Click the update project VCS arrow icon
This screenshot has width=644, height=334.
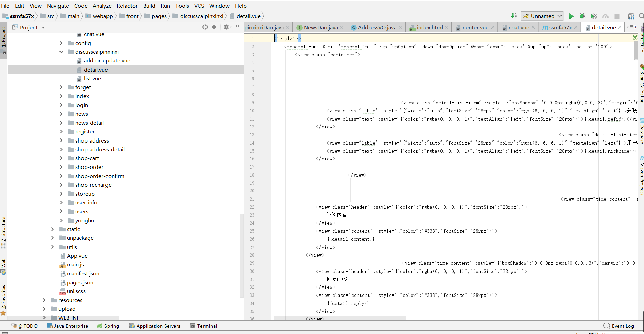(x=514, y=16)
